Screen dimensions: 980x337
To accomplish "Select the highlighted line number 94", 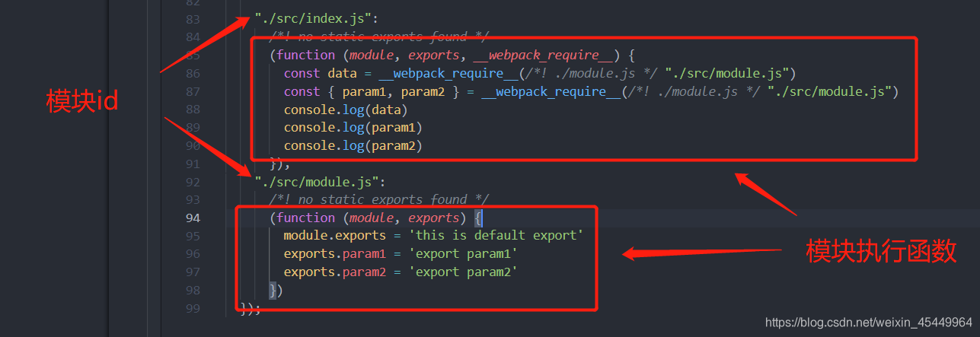I will coord(192,218).
